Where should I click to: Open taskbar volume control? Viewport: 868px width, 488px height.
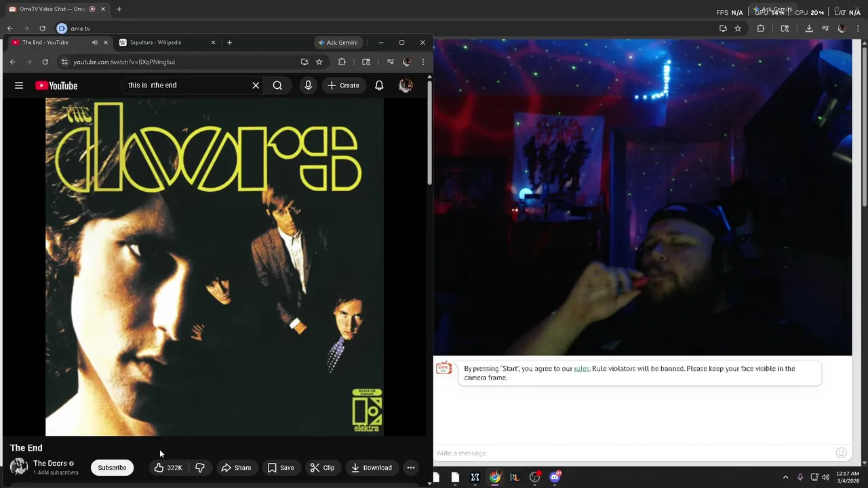[x=825, y=477]
